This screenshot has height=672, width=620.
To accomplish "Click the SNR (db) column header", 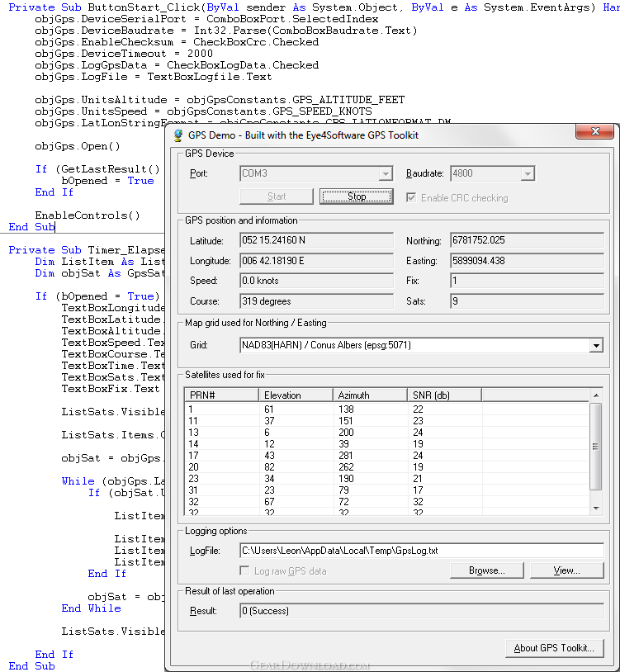I will pos(444,395).
